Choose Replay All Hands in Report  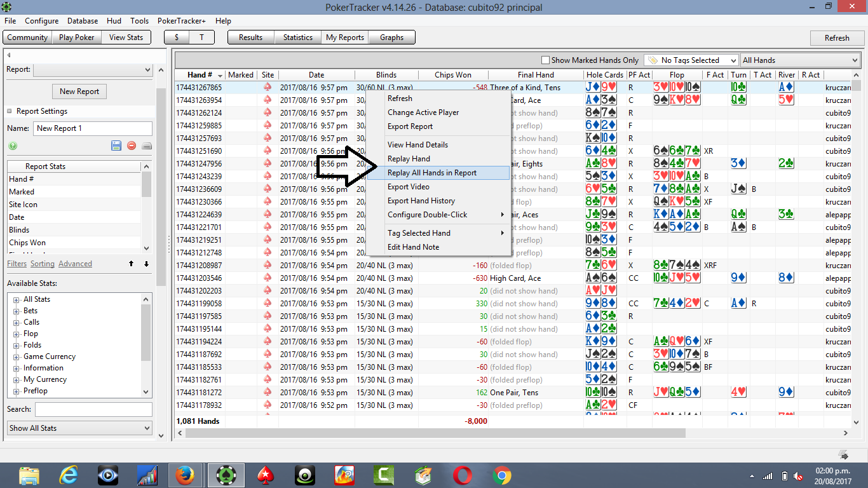[438, 173]
